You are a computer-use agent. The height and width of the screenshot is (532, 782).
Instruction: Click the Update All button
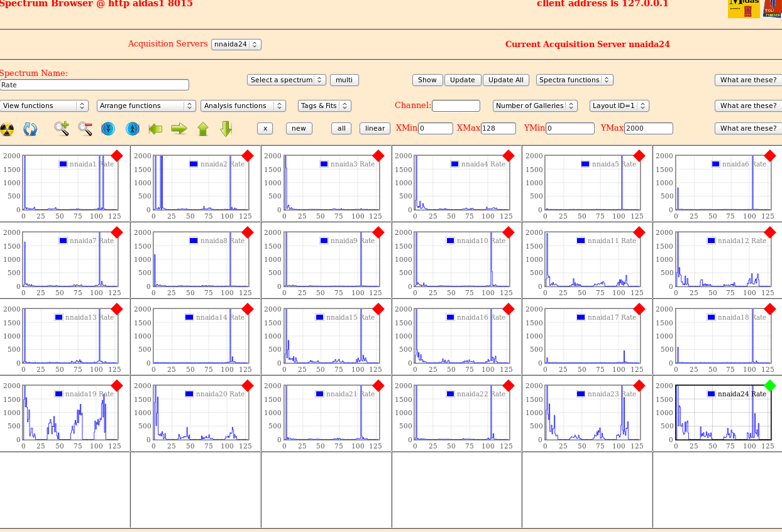[505, 80]
